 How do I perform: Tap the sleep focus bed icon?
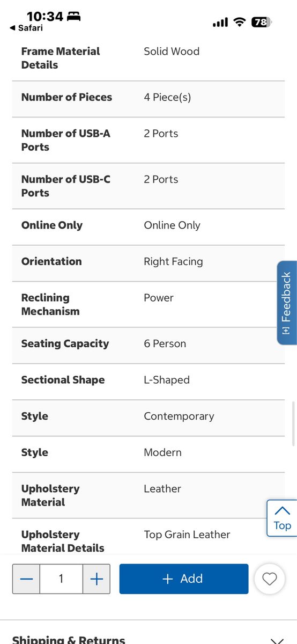coord(74,16)
